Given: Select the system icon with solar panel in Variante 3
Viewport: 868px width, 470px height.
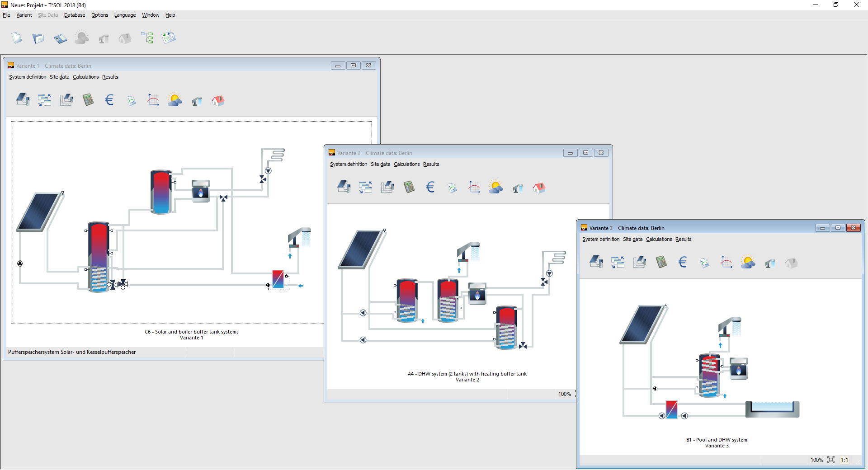Looking at the screenshot, I should [596, 262].
